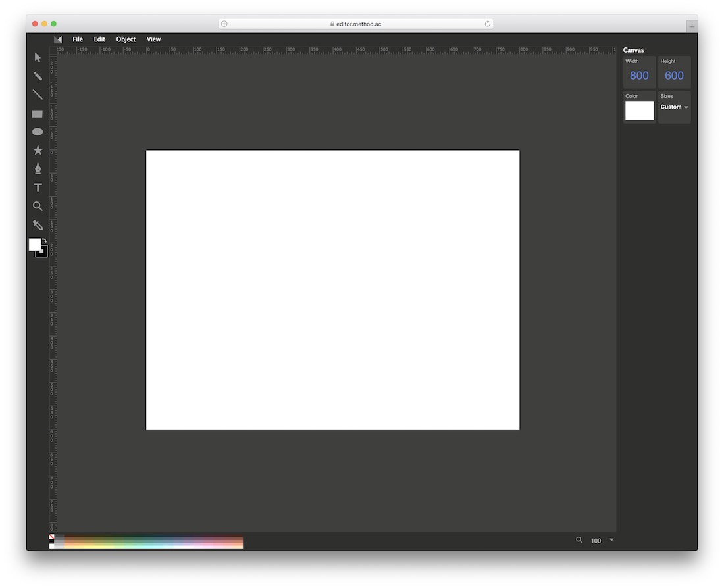Swap the fill and stroke colors
This screenshot has height=588, width=724.
tap(44, 241)
